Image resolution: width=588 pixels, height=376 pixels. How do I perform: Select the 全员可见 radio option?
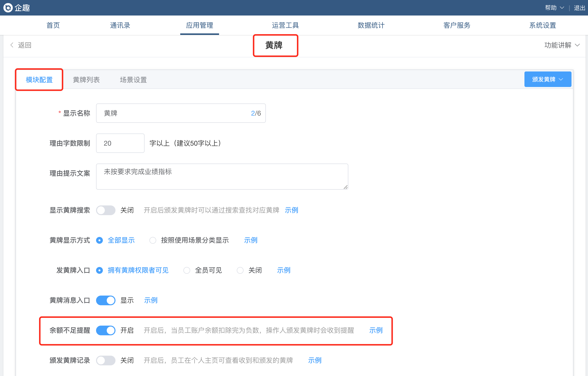(187, 270)
